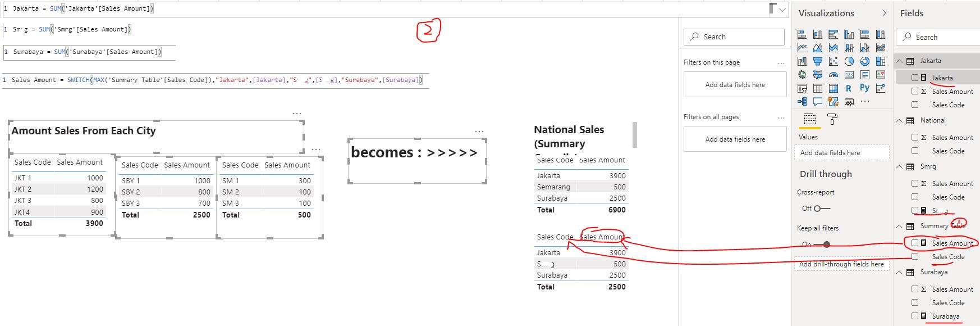
Task: Check Sales Amount under Jakarta table
Action: click(915, 91)
